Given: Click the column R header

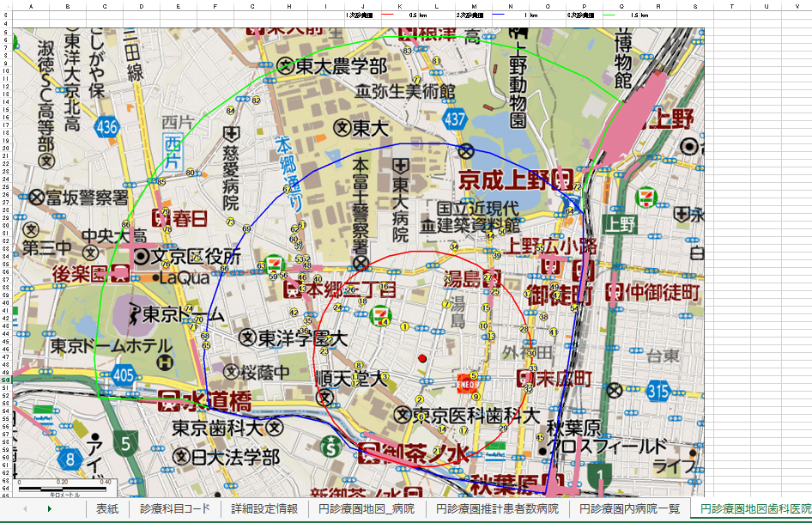Looking at the screenshot, I should pos(657,6).
